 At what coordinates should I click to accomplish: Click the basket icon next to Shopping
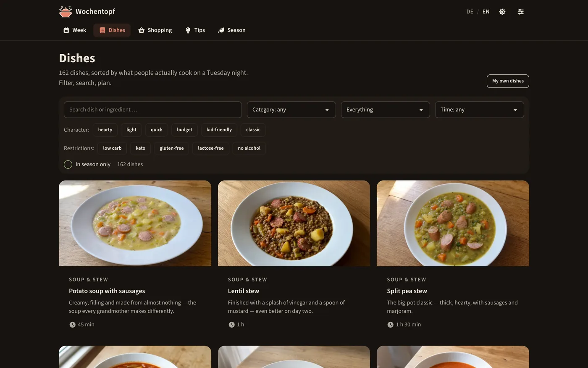[142, 30]
